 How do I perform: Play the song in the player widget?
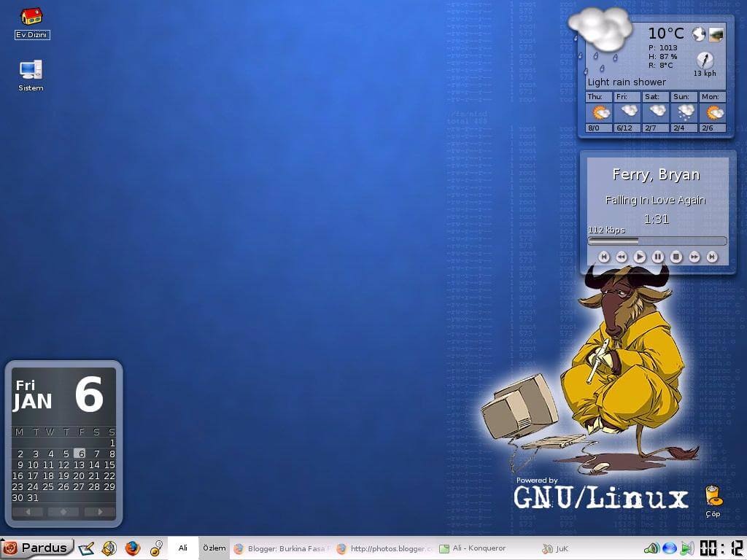click(x=640, y=257)
